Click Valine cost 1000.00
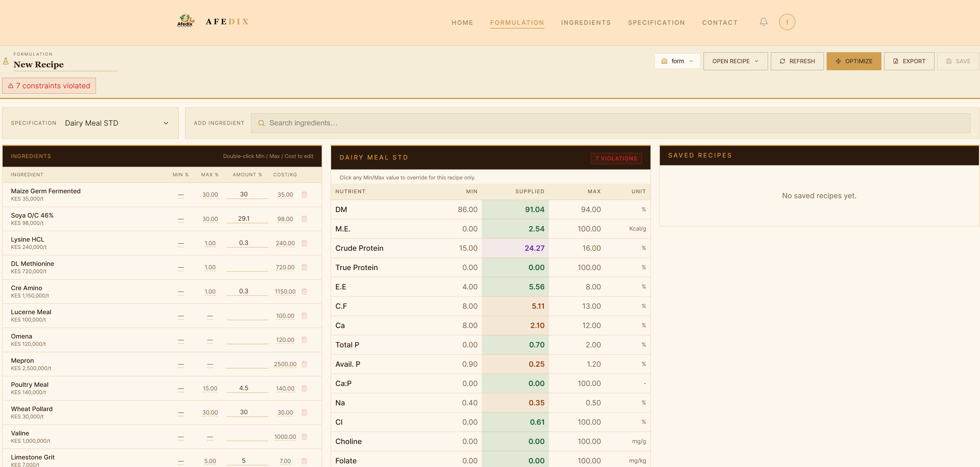The width and height of the screenshot is (980, 467). pos(285,437)
